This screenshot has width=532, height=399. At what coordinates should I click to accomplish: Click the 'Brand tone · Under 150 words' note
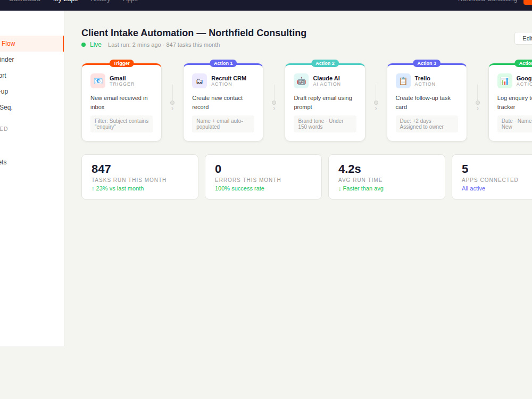(325, 124)
